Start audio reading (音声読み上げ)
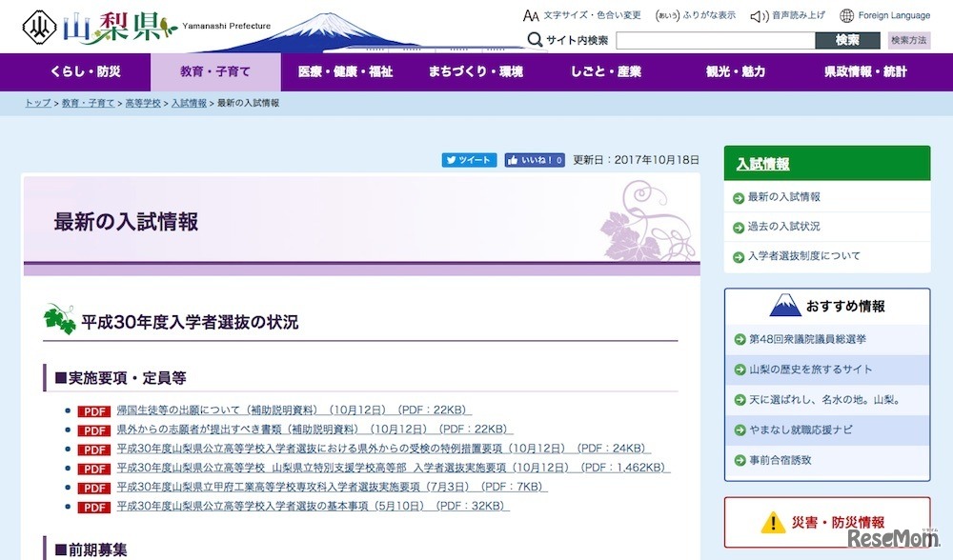 point(788,15)
